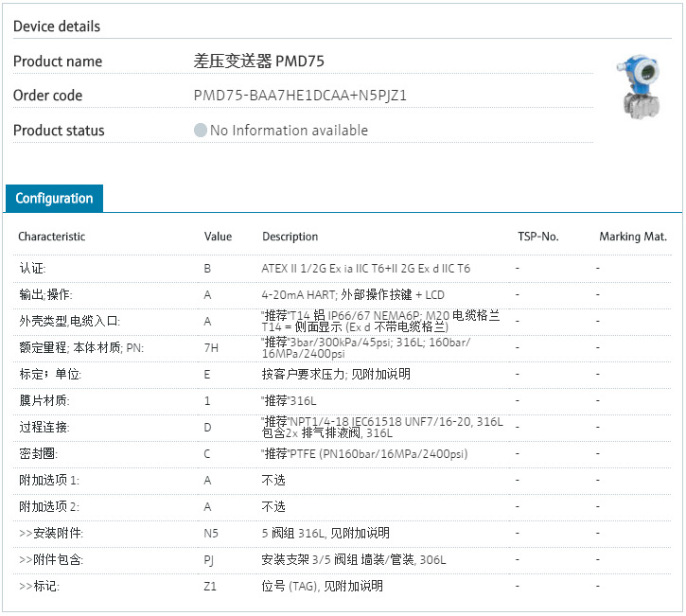Click the value PJ cell

209,560
